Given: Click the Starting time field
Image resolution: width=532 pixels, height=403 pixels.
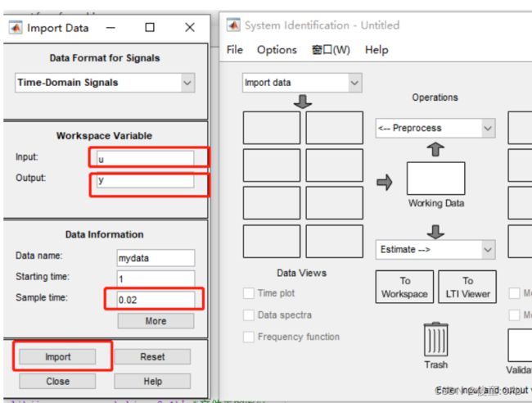Looking at the screenshot, I should (x=156, y=279).
